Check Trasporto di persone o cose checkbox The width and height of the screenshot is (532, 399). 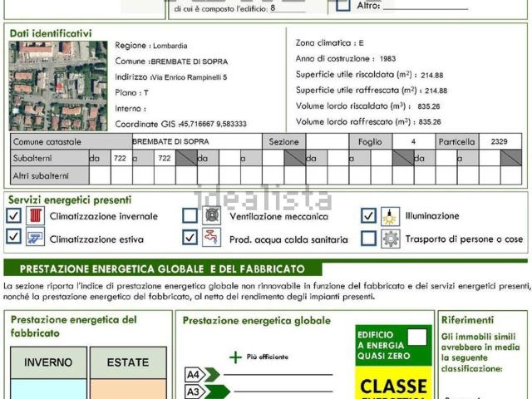point(368,239)
